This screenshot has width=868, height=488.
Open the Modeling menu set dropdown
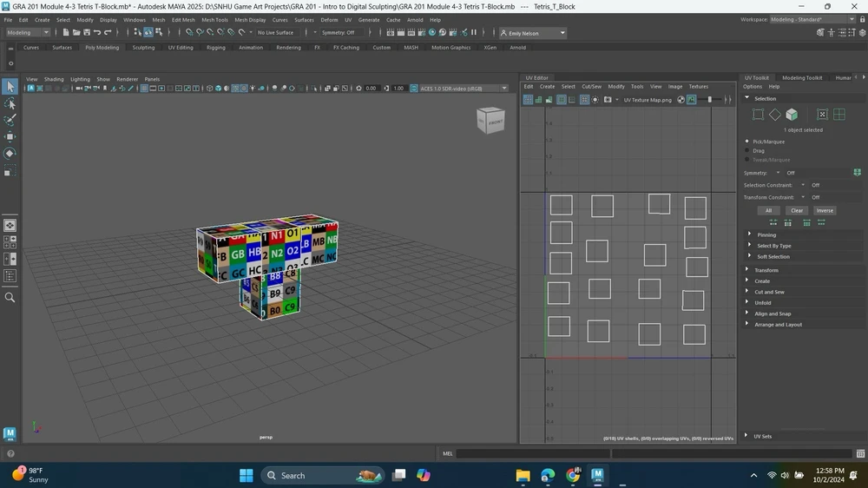(28, 33)
